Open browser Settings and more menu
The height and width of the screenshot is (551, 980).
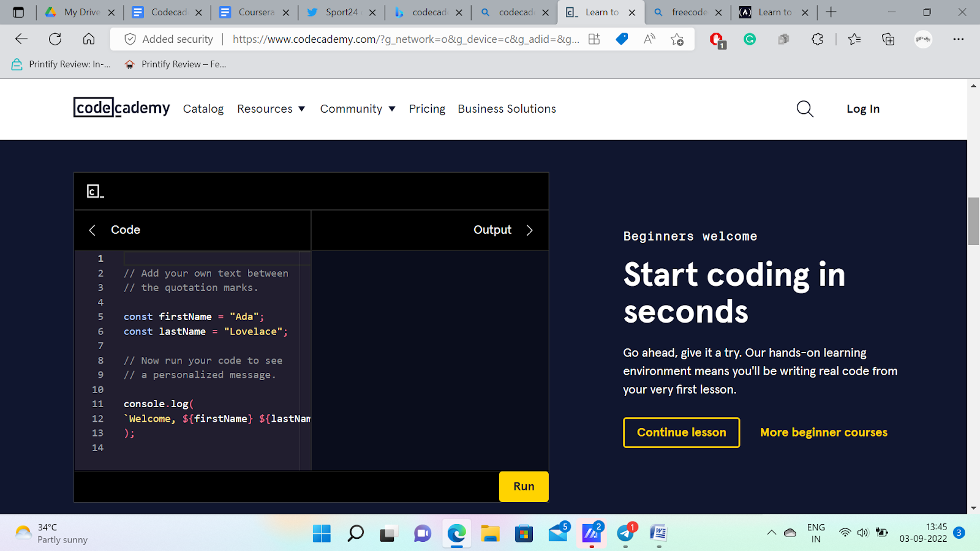pyautogui.click(x=959, y=39)
